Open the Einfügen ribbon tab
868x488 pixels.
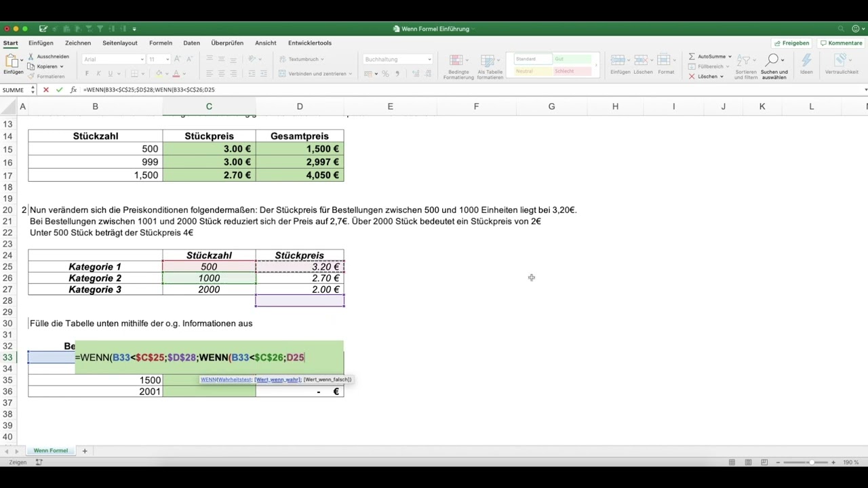coord(41,43)
